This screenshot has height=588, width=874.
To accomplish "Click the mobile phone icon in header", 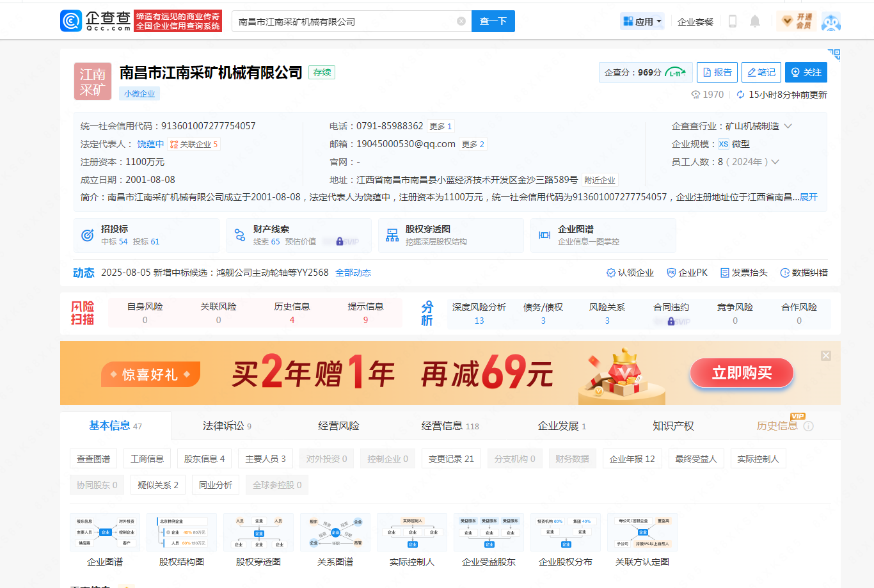I will click(x=733, y=21).
